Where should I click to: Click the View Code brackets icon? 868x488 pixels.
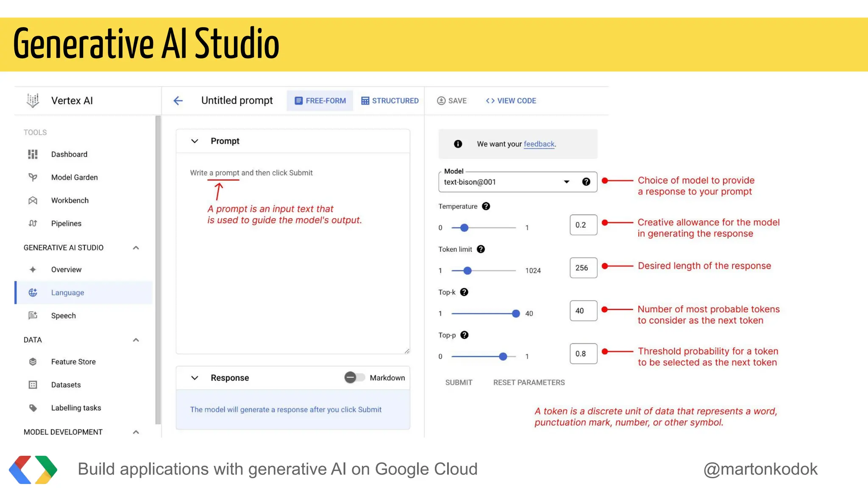pos(490,100)
